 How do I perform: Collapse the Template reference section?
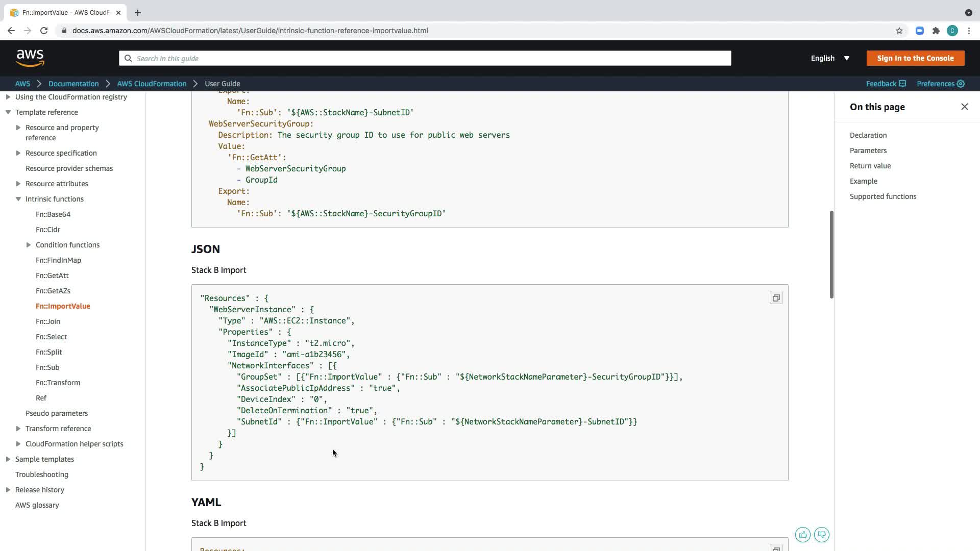[x=8, y=112]
